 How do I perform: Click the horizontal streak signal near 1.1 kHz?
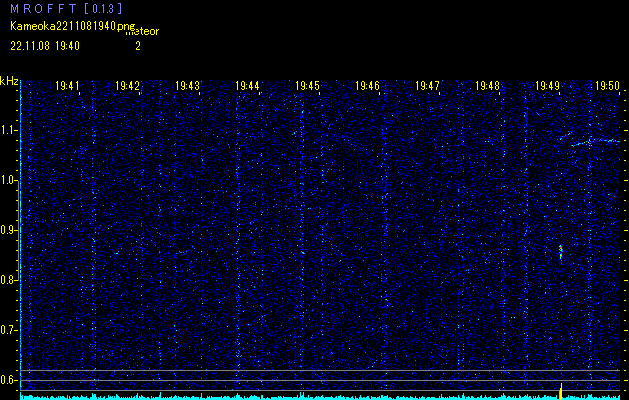[595, 142]
